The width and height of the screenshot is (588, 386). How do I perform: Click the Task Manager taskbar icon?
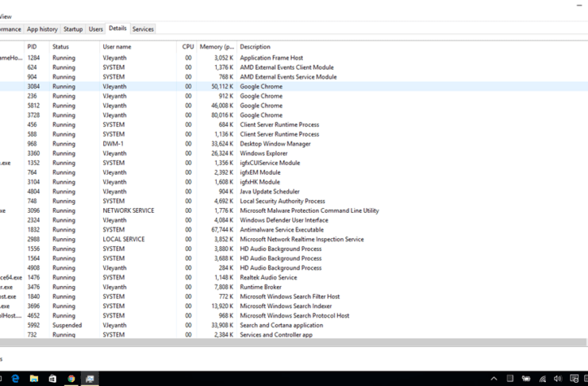click(90, 379)
